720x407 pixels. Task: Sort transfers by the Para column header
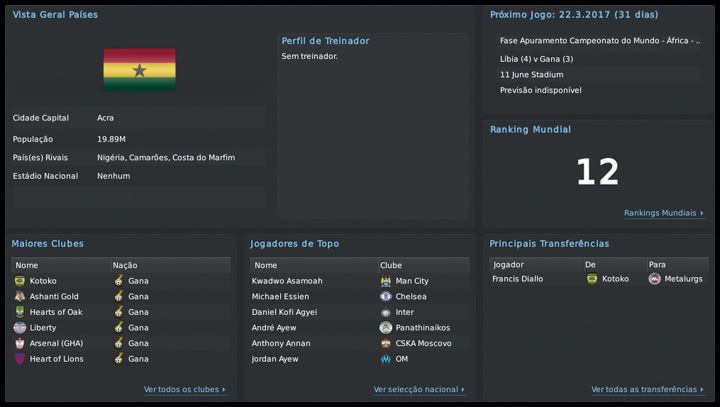coord(657,265)
